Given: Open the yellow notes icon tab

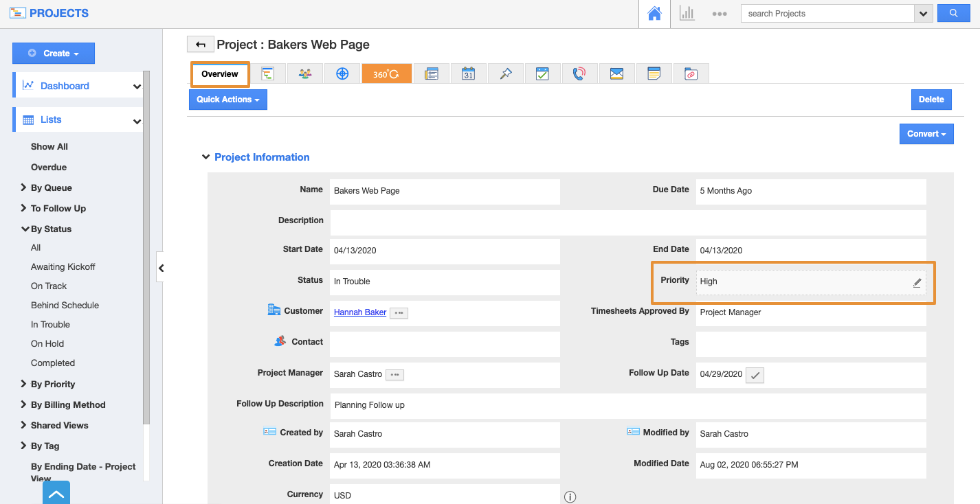Looking at the screenshot, I should [x=654, y=73].
